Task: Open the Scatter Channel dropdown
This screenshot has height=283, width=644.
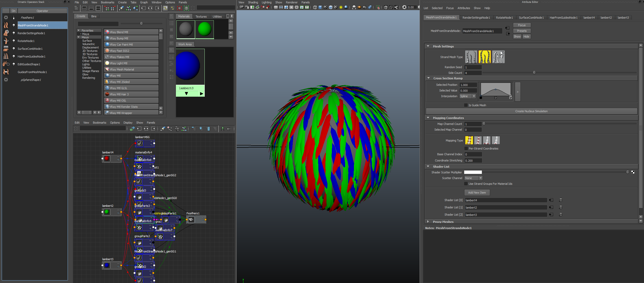Action: click(473, 178)
